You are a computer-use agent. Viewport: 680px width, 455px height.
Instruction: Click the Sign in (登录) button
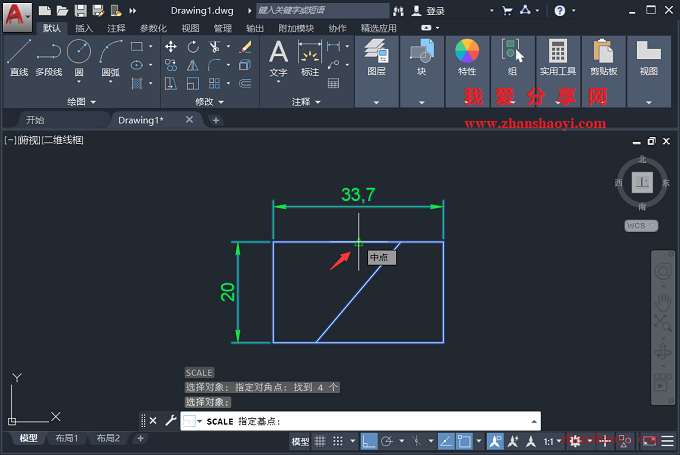[x=428, y=11]
